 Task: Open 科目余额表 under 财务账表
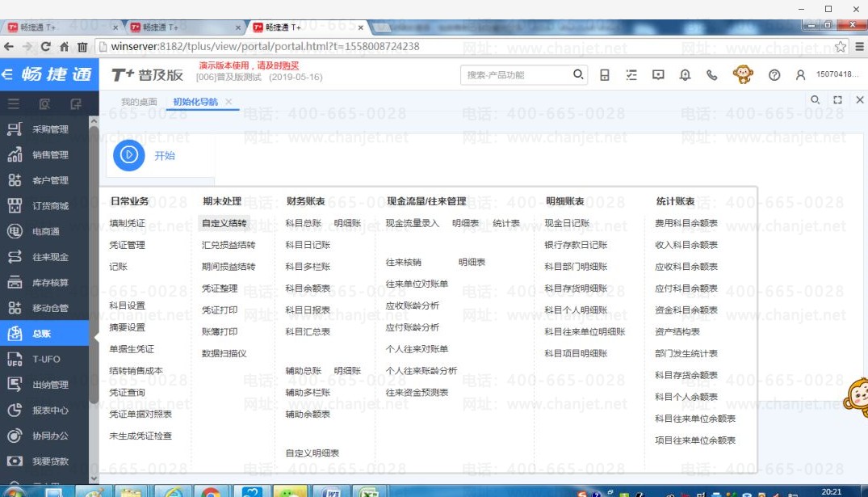[308, 289]
